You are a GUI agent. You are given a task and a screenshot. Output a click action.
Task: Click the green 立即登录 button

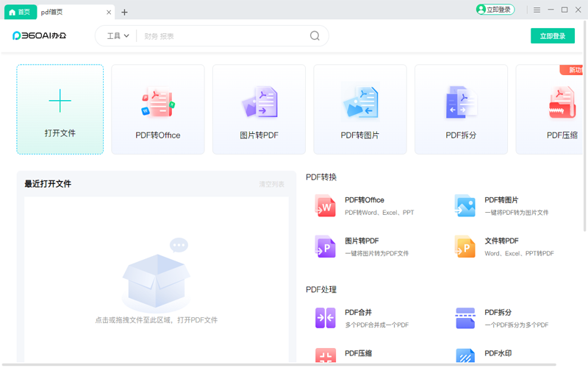pos(553,36)
